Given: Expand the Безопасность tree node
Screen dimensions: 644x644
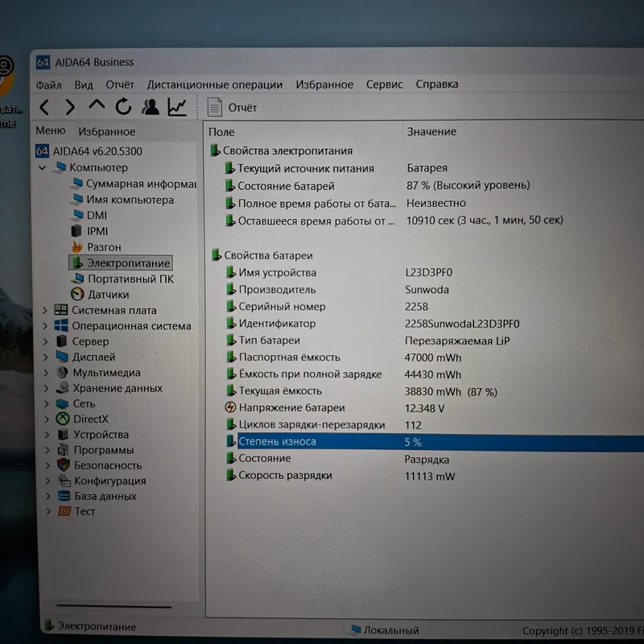Looking at the screenshot, I should [47, 465].
